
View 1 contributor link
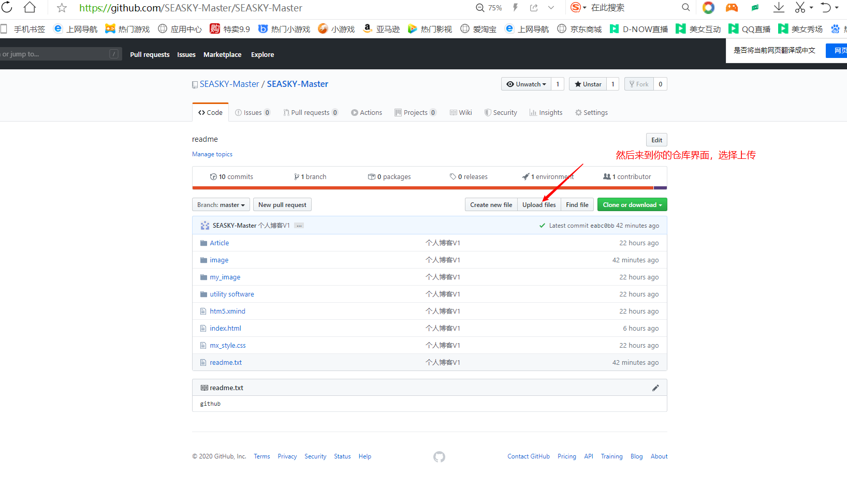tap(627, 176)
